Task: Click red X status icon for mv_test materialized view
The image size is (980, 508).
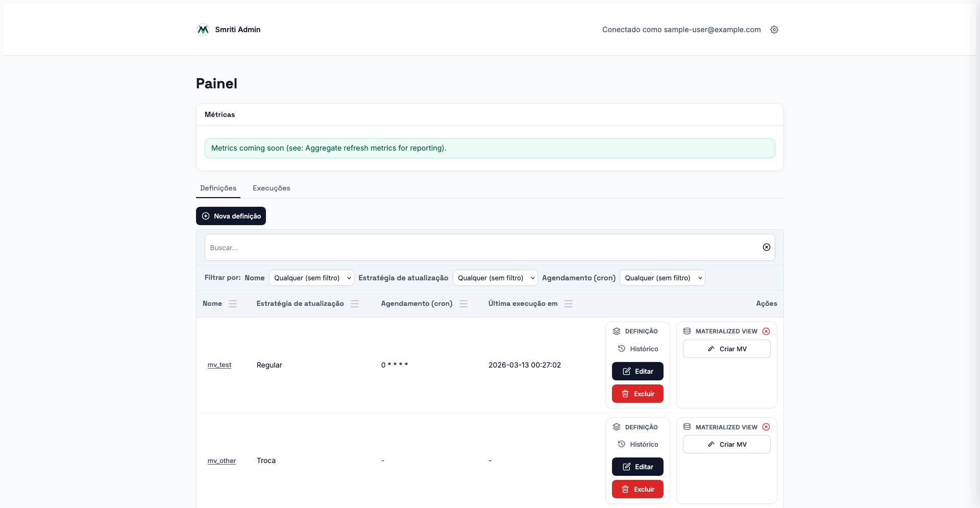Action: (x=766, y=331)
